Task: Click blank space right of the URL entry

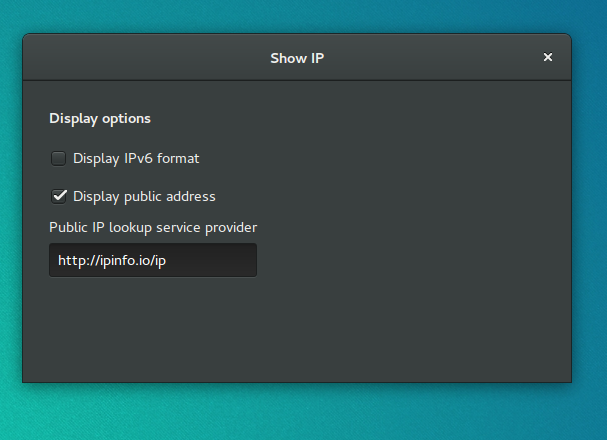Action: (412, 260)
